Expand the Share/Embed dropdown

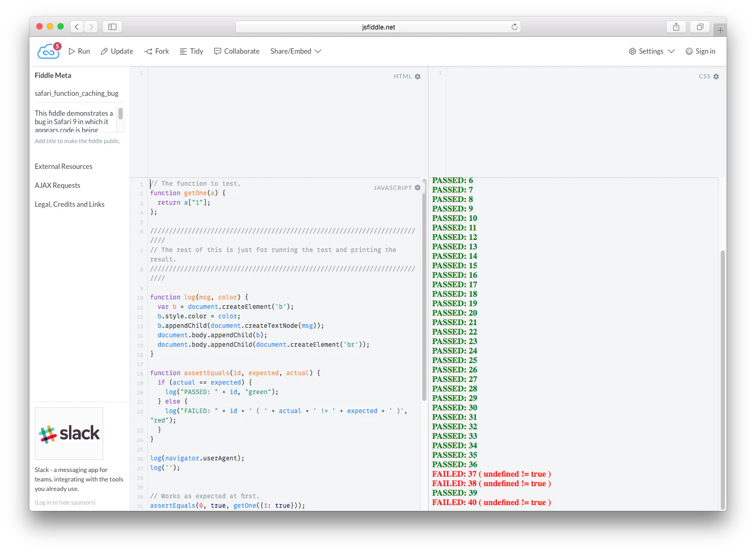tap(296, 51)
